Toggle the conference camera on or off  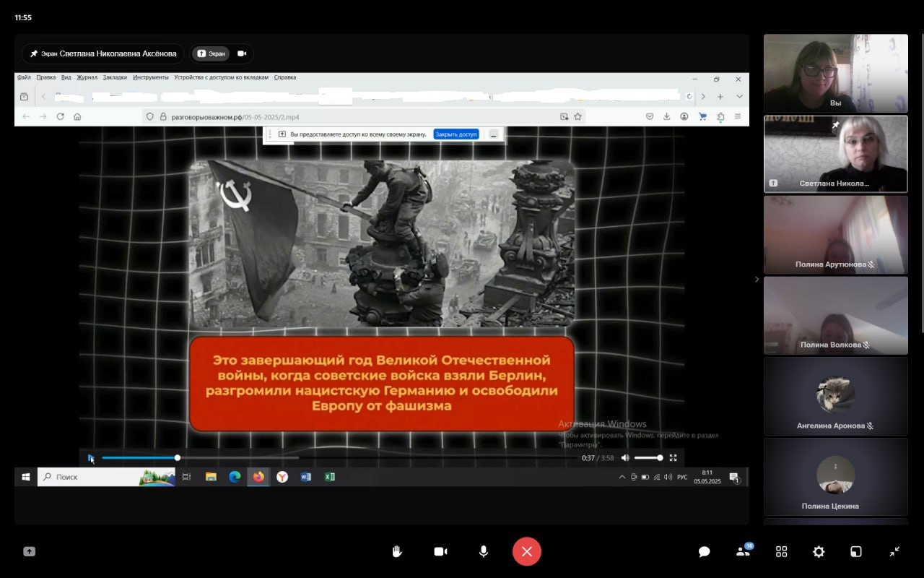point(440,551)
